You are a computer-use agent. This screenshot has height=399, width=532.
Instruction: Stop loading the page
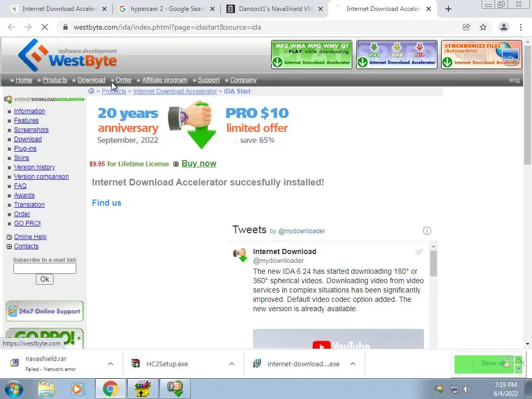(45, 27)
